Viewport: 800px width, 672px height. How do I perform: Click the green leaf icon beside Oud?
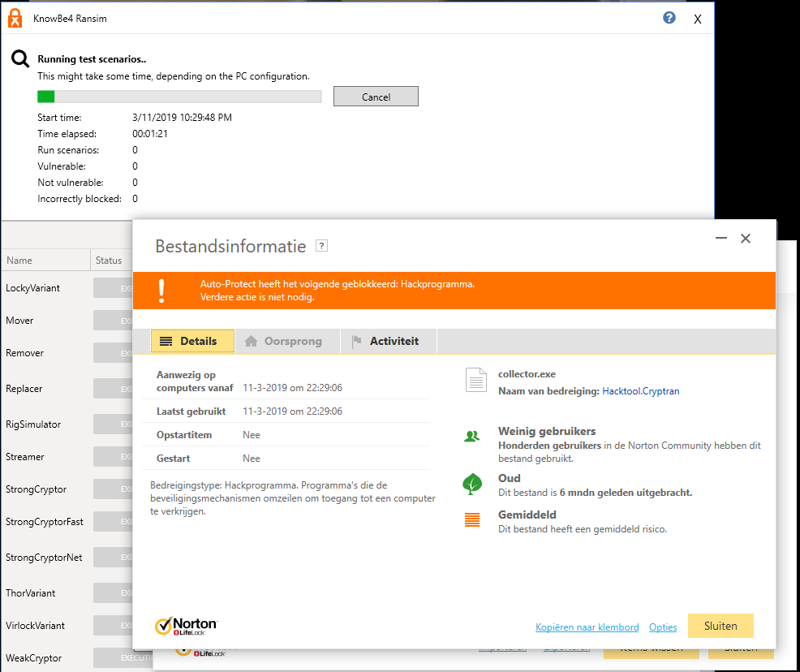(472, 484)
